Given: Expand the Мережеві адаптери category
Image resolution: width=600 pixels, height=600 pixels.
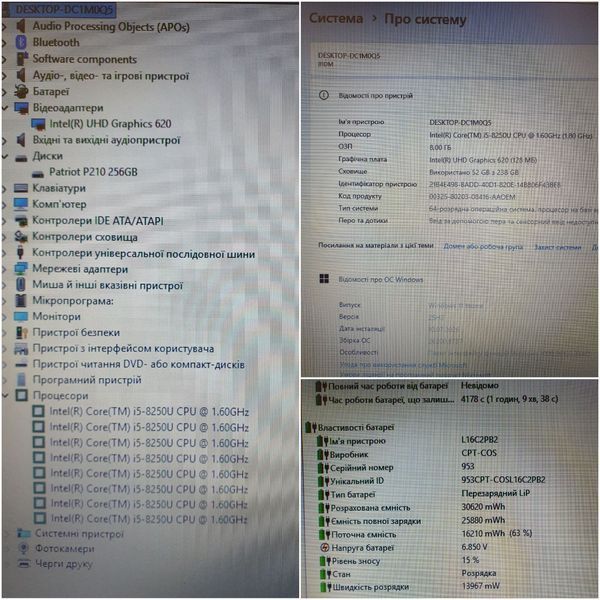Looking at the screenshot, I should click(5, 269).
